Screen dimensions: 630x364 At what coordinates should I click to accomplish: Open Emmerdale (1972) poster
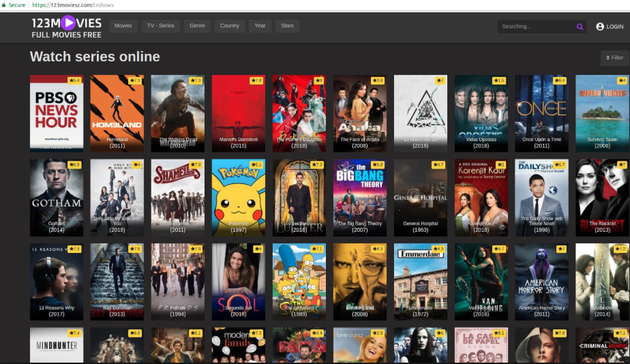tap(420, 282)
